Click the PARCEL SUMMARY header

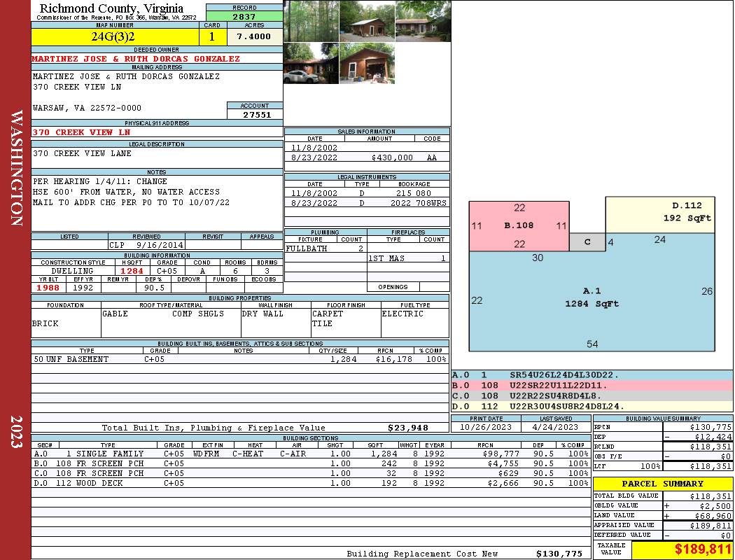click(663, 484)
